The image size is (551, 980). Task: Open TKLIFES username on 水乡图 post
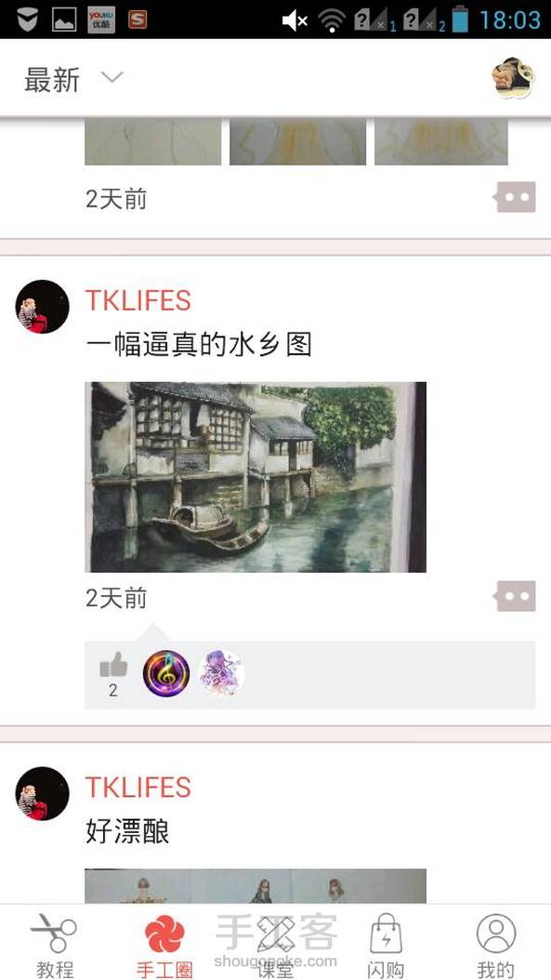(138, 300)
